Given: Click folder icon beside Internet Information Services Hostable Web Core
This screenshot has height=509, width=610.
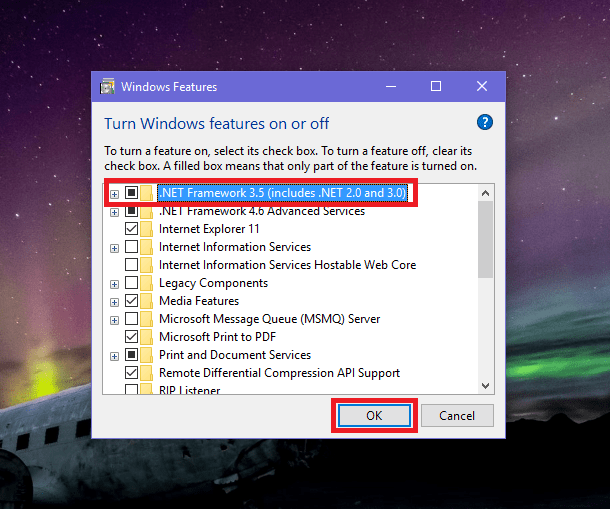Looking at the screenshot, I should pyautogui.click(x=147, y=265).
